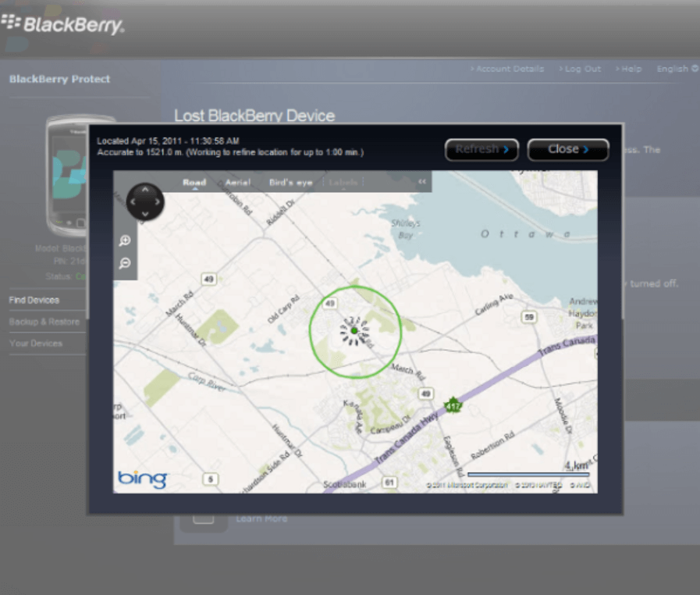Open the Account Details link

(508, 69)
